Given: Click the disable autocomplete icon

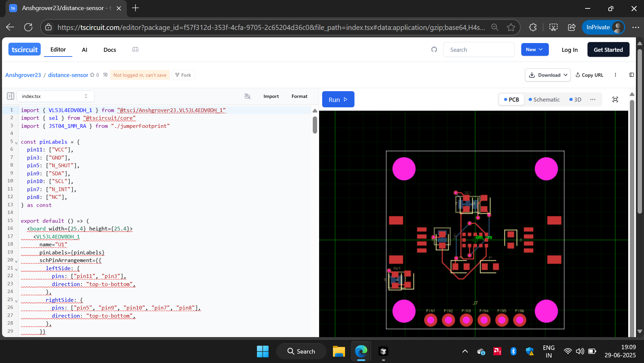Looking at the screenshot, I should [248, 96].
